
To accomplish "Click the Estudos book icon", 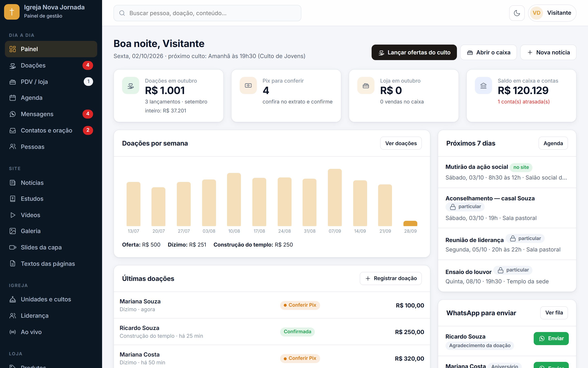I will [x=13, y=199].
